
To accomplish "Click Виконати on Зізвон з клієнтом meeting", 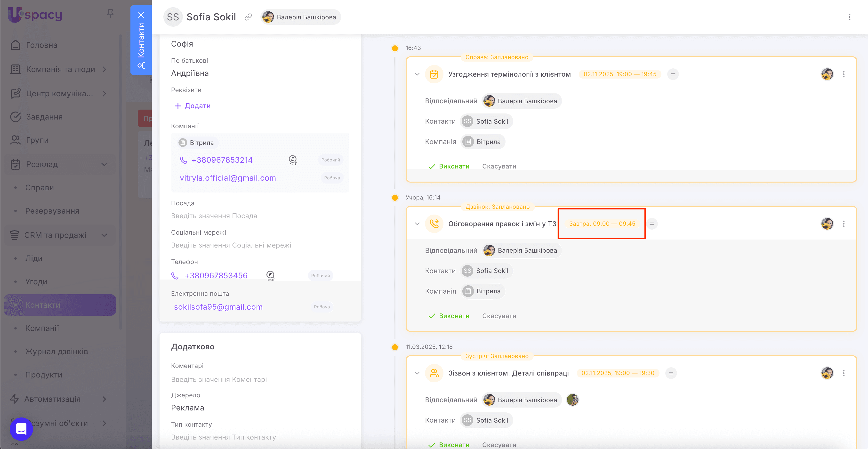I will pos(449,445).
